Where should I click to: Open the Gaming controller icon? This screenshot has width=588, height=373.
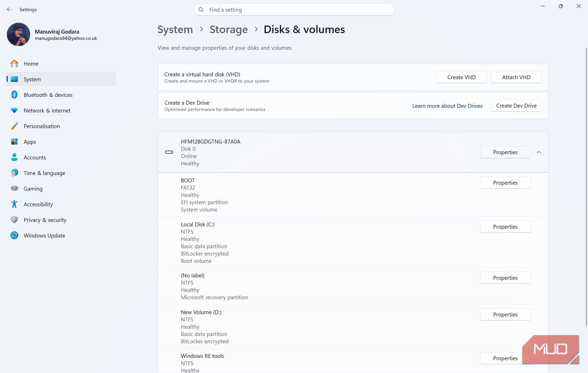pyautogui.click(x=14, y=188)
